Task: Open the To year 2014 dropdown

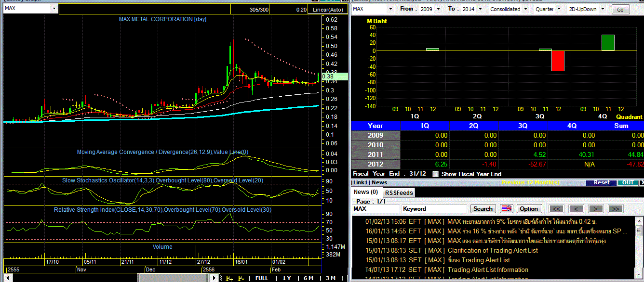Action: click(481, 9)
